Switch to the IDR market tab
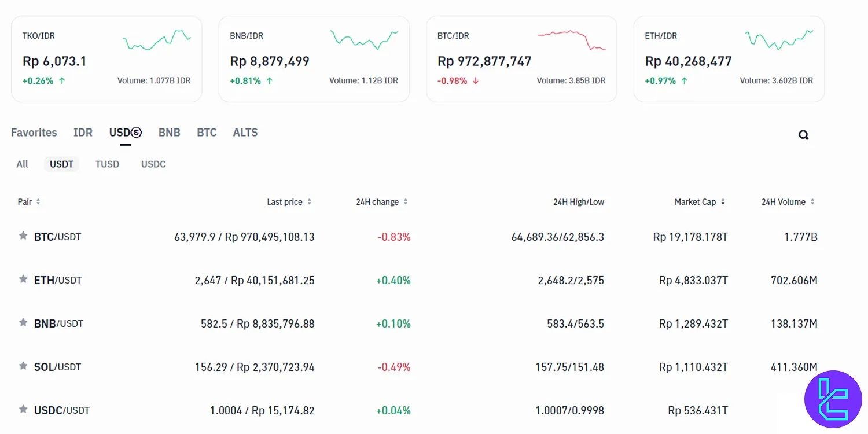This screenshot has height=434, width=868. point(83,133)
